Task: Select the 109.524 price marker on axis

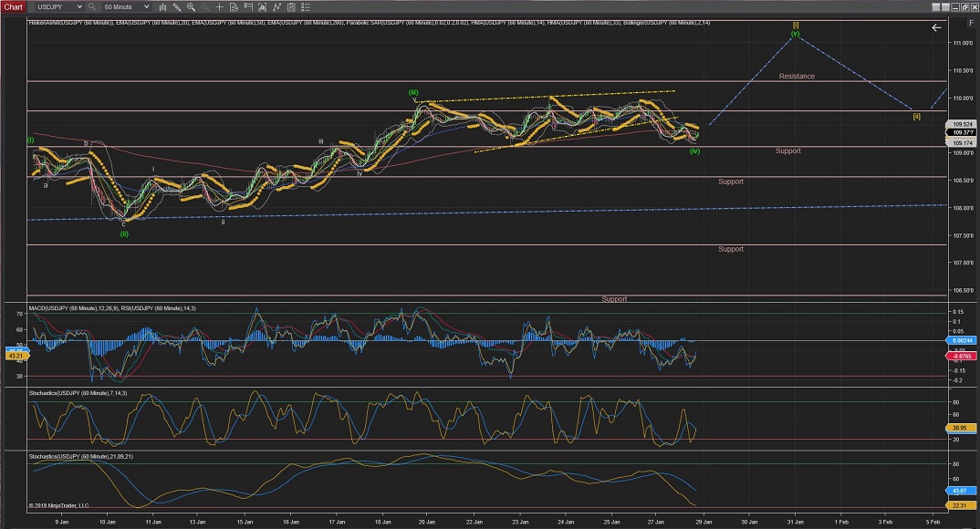Action: pos(963,124)
